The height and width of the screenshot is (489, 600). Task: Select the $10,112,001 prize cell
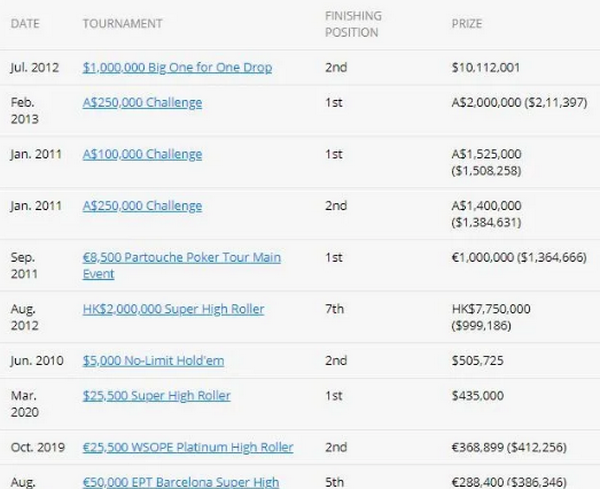point(486,68)
